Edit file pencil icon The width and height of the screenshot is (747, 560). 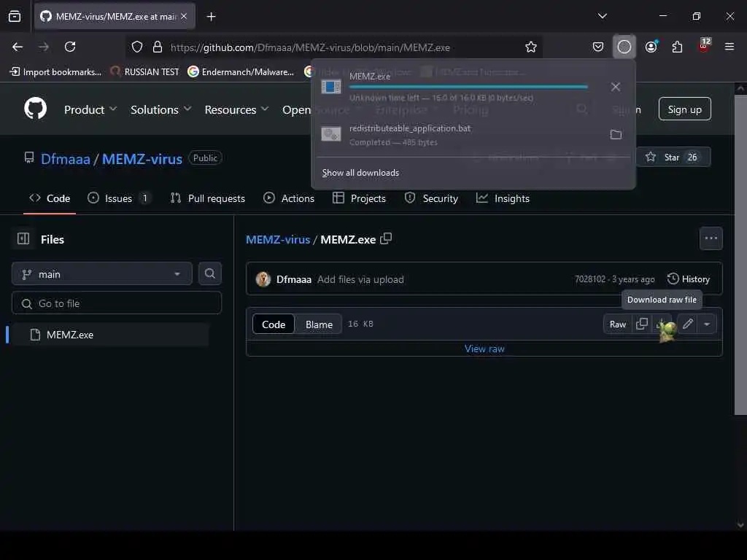pyautogui.click(x=687, y=324)
